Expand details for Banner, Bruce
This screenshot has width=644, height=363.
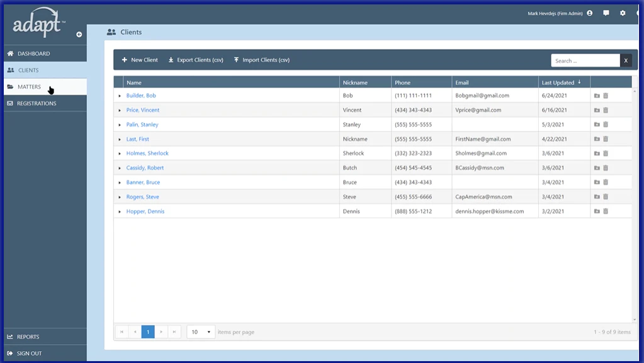click(x=120, y=182)
